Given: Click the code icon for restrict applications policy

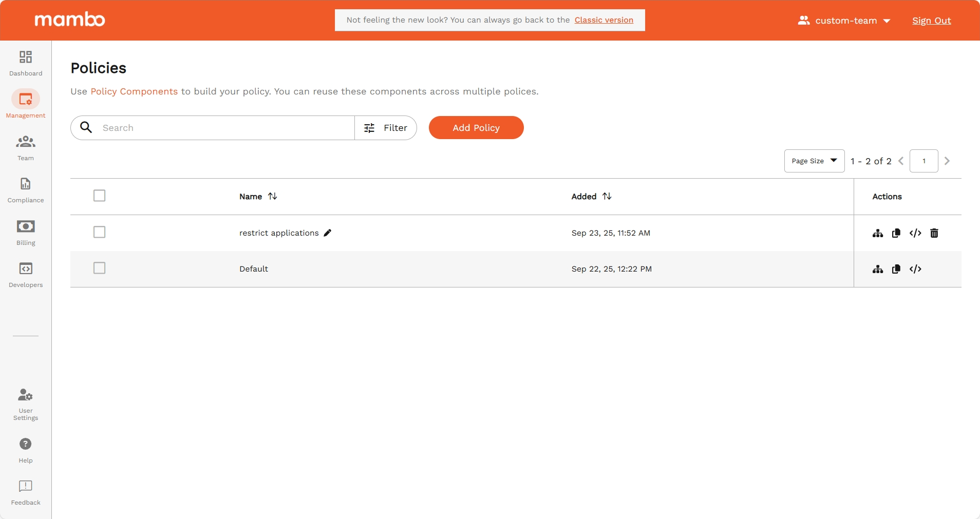Looking at the screenshot, I should click(x=915, y=233).
